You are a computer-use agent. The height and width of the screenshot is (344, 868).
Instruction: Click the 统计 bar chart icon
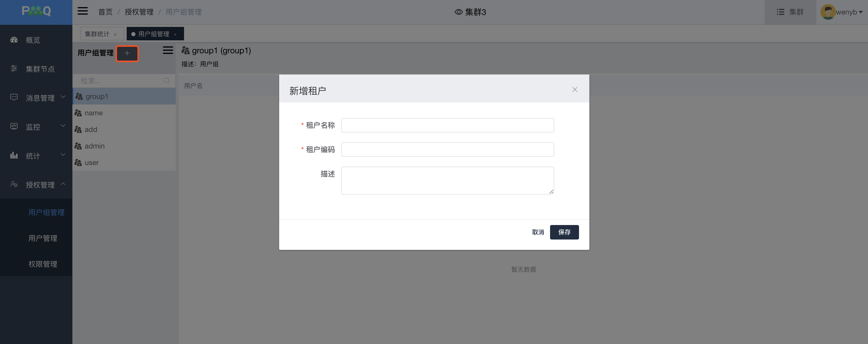tap(14, 155)
